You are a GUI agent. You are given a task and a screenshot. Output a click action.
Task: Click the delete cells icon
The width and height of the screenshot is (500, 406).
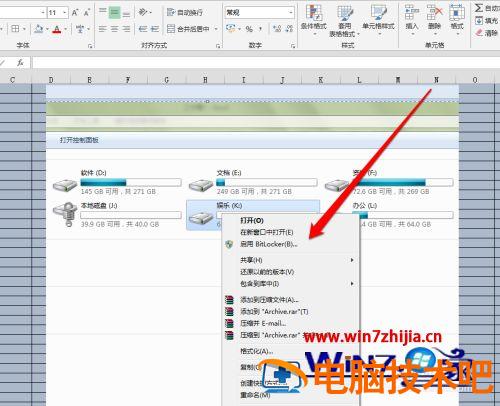pyautogui.click(x=434, y=17)
